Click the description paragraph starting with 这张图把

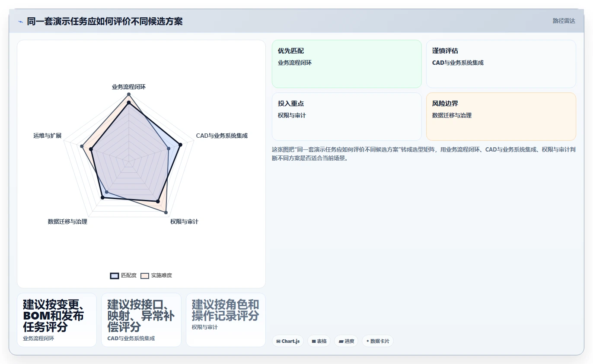pyautogui.click(x=424, y=154)
